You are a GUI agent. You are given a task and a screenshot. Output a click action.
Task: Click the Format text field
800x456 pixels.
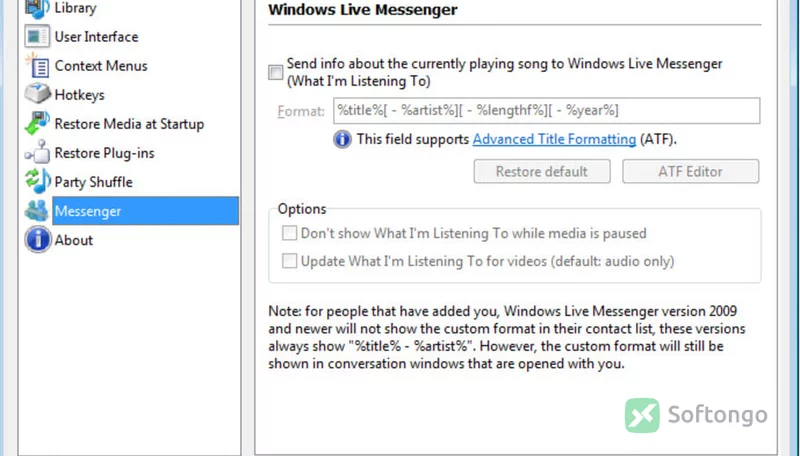pos(546,111)
